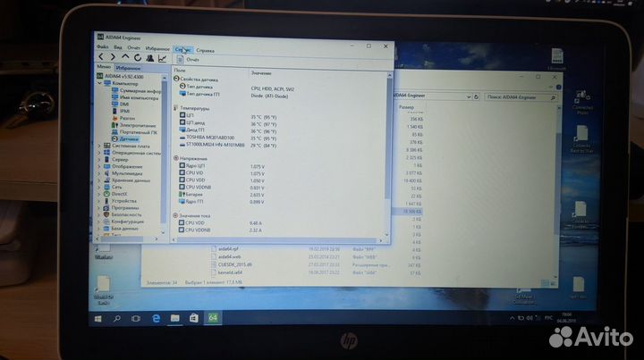Open the Справка menu
Image resolution: width=644 pixels, height=360 pixels.
click(205, 50)
